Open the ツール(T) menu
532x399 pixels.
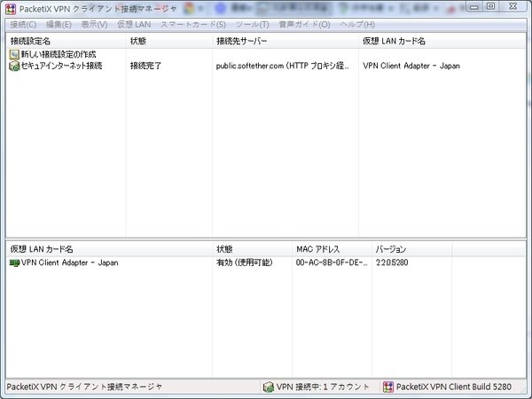pyautogui.click(x=252, y=25)
